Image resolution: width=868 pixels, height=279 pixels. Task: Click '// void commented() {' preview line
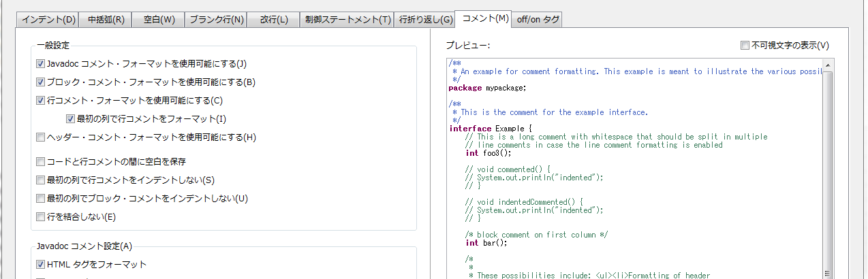tap(507, 169)
